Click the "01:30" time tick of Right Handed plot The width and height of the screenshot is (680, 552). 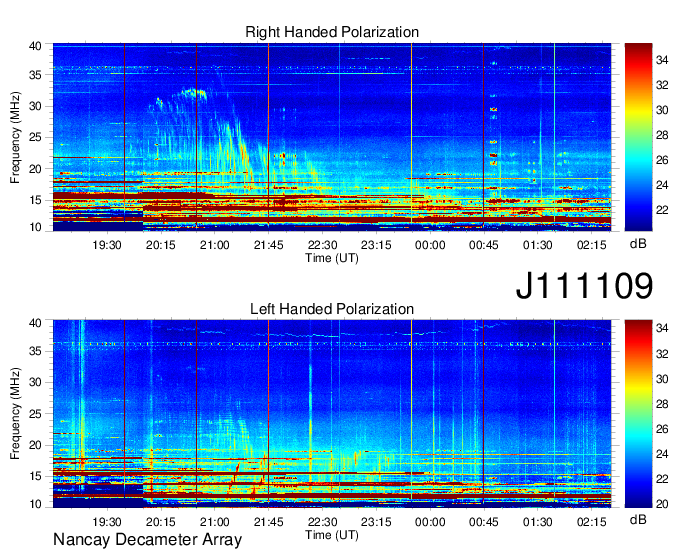tap(538, 245)
